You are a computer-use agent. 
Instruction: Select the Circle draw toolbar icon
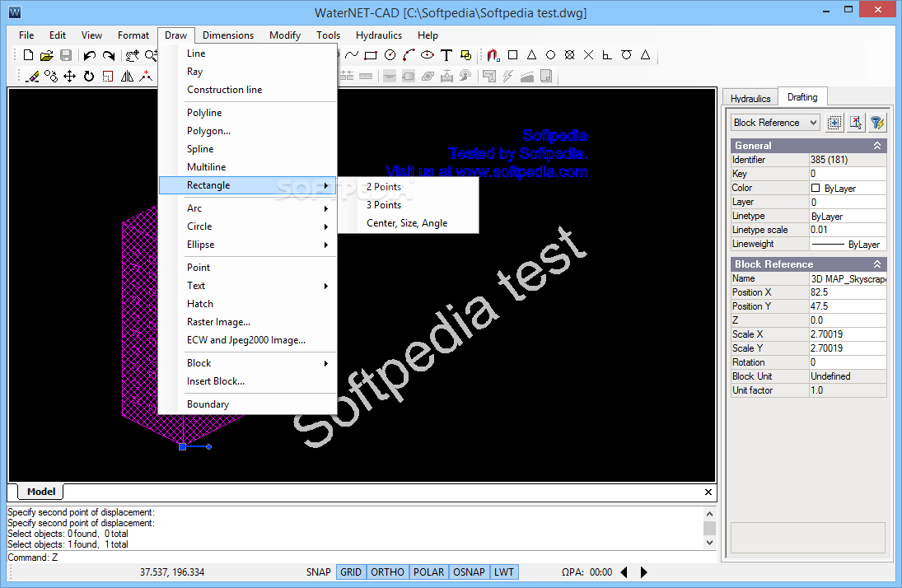tap(390, 55)
